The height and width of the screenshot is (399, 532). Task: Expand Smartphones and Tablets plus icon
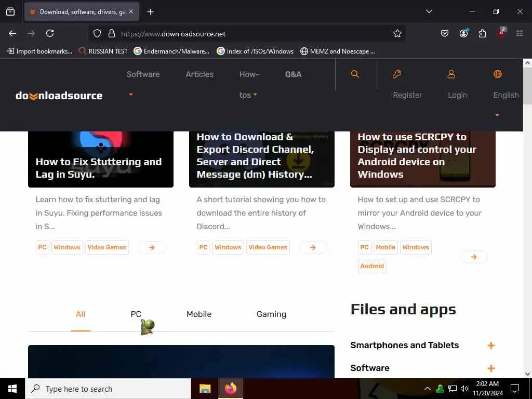[491, 345]
